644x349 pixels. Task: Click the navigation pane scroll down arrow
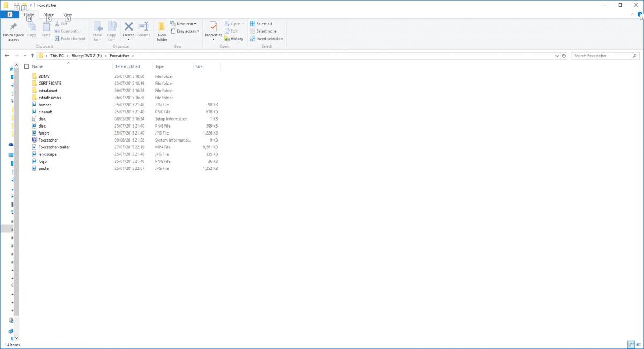coord(16,338)
